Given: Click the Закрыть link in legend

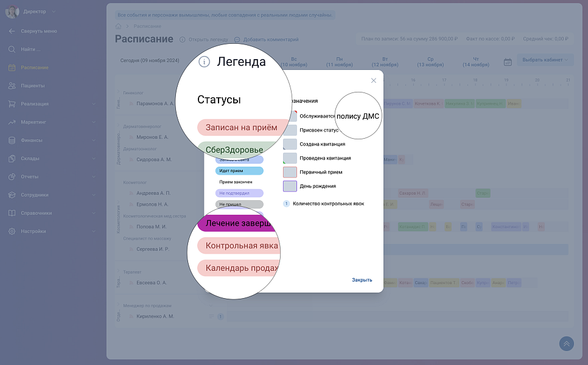Looking at the screenshot, I should pyautogui.click(x=362, y=280).
